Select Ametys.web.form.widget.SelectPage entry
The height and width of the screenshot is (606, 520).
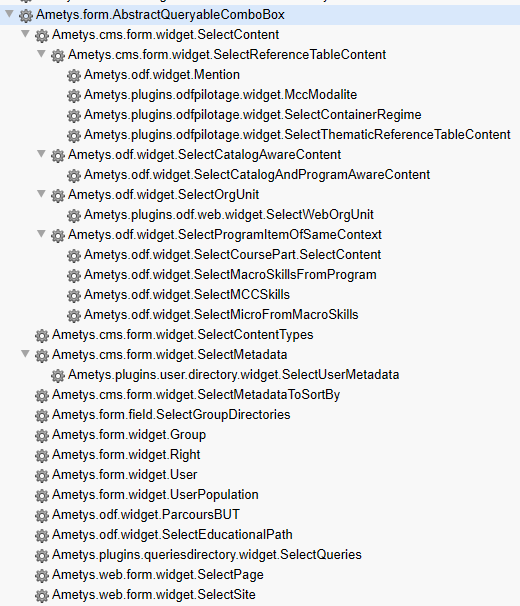158,575
